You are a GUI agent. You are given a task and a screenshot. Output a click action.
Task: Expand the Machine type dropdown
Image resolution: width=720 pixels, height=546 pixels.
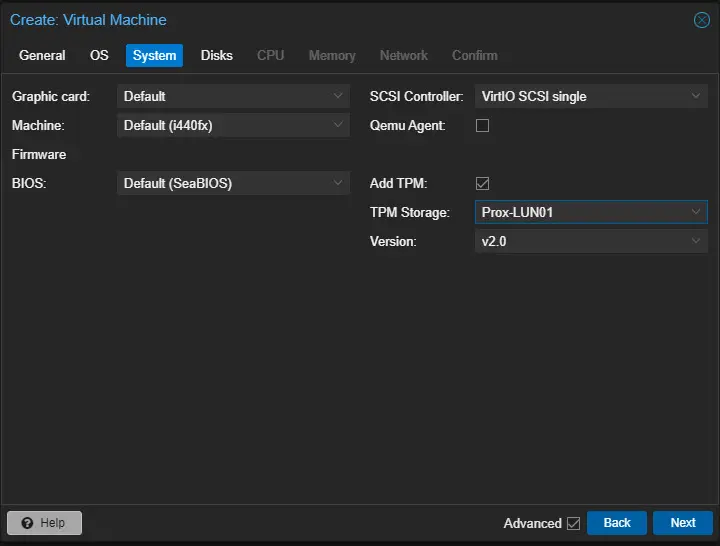coord(338,126)
